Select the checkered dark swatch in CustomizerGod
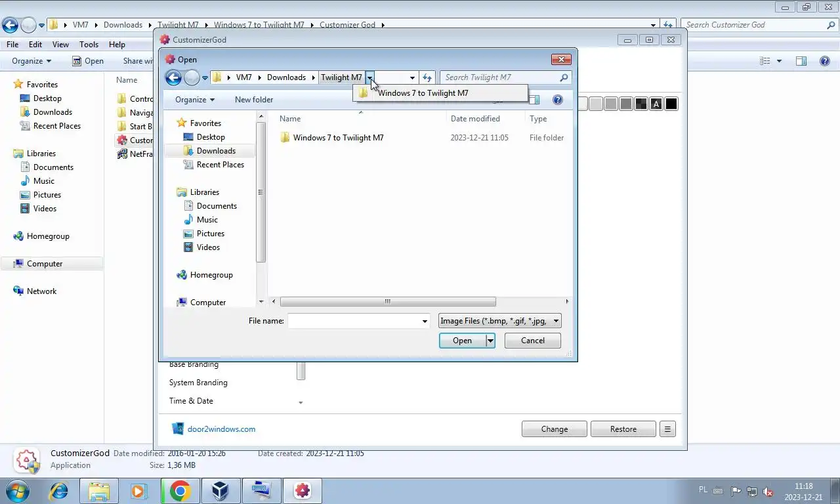The width and height of the screenshot is (840, 504). point(641,104)
